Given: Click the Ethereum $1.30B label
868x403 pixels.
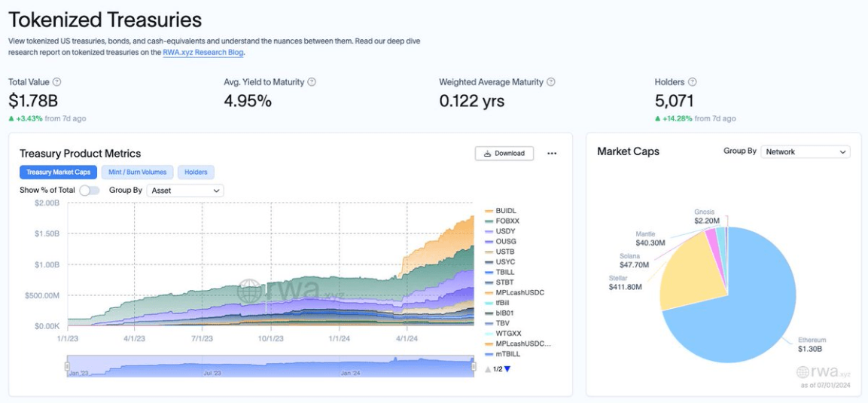Looking at the screenshot, I should tap(812, 344).
